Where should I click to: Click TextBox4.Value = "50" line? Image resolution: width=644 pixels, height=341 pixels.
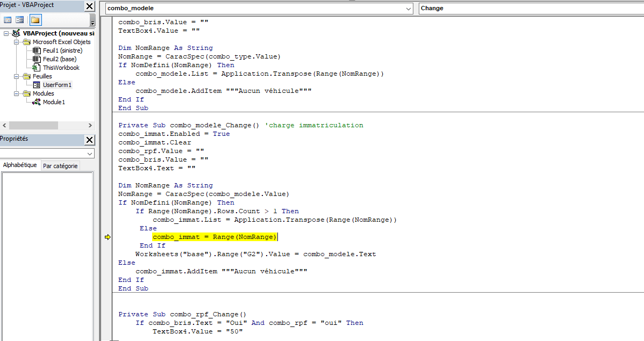pyautogui.click(x=197, y=331)
